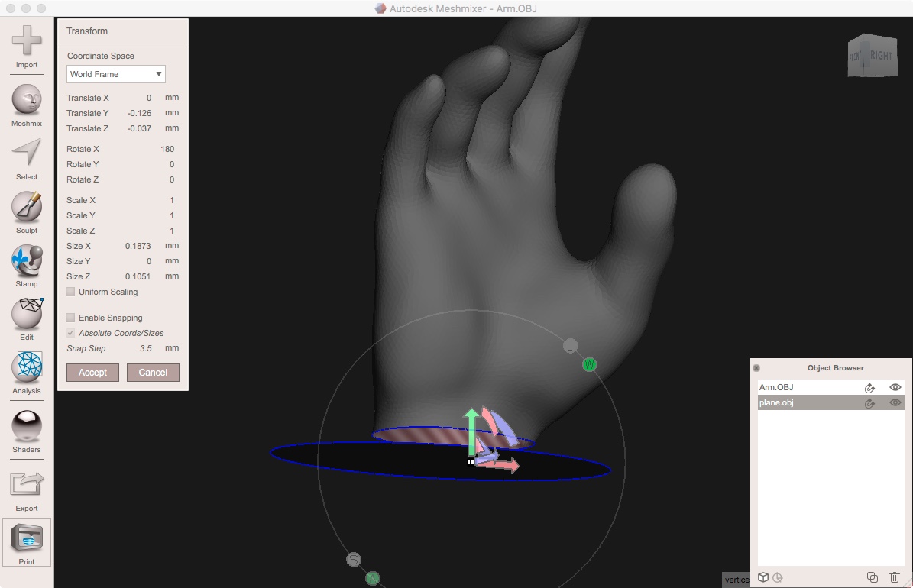Open the Print view
913x588 pixels.
tap(27, 544)
